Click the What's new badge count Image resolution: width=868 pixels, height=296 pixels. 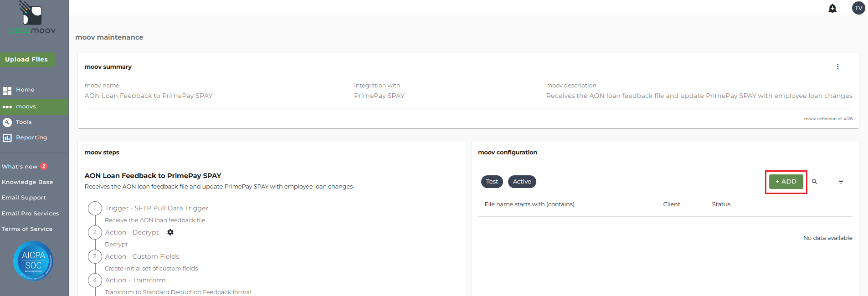coord(44,166)
